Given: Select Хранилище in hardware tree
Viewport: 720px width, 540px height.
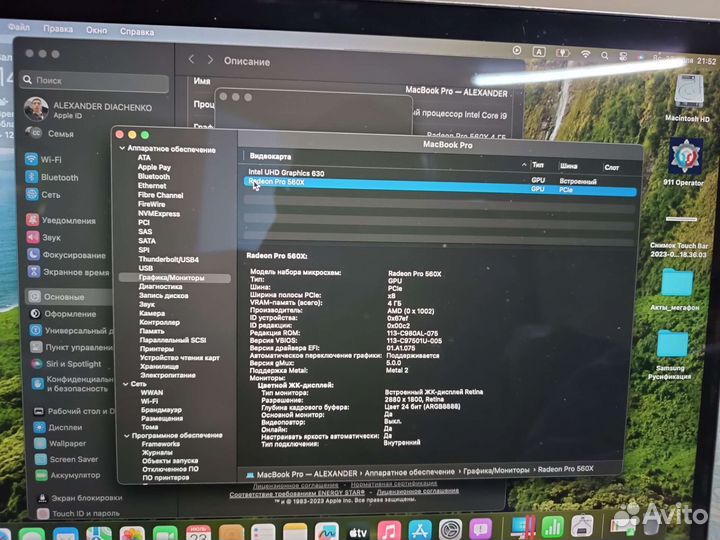Looking at the screenshot, I should coord(159,366).
